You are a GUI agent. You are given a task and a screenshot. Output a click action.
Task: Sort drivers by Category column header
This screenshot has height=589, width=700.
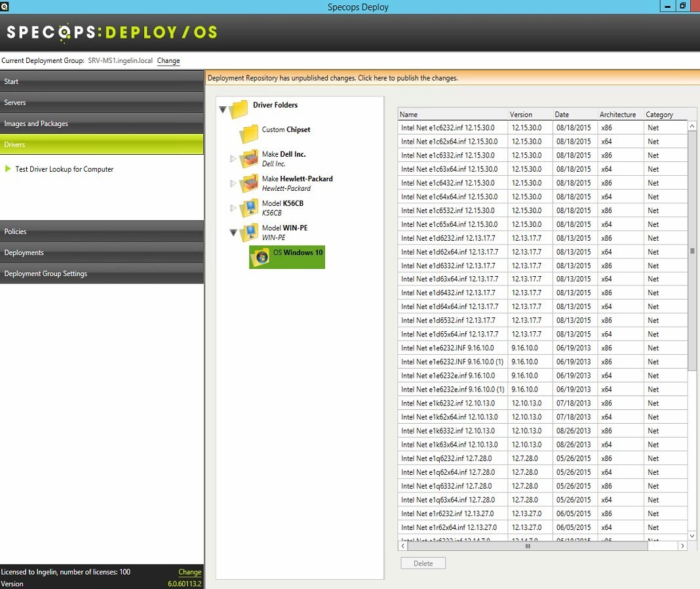(665, 114)
